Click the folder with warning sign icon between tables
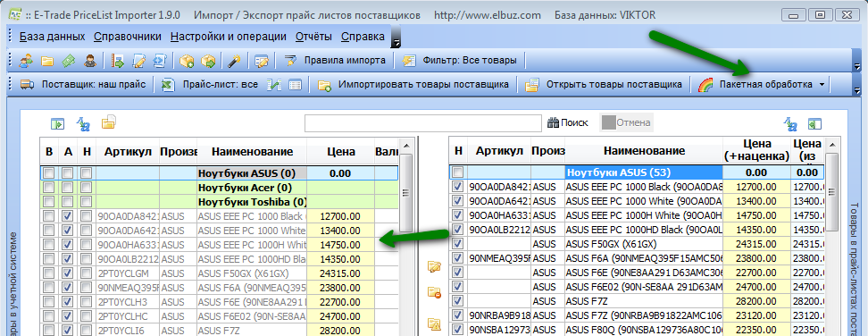868x336 pixels. (x=435, y=324)
